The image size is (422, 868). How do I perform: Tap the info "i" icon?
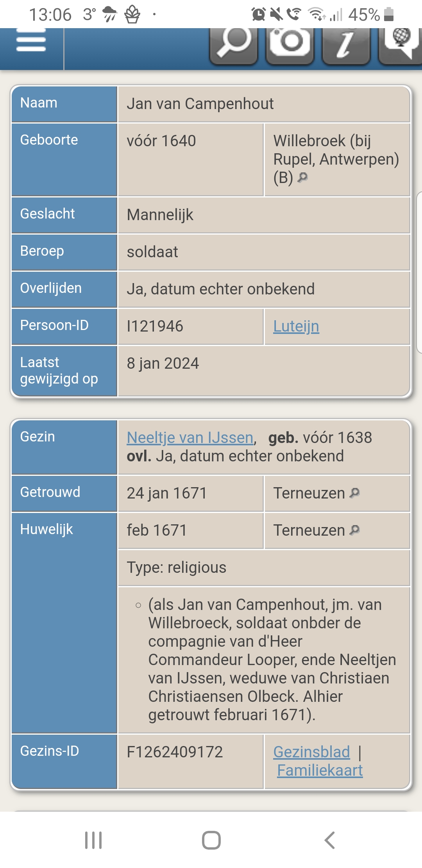pyautogui.click(x=346, y=43)
